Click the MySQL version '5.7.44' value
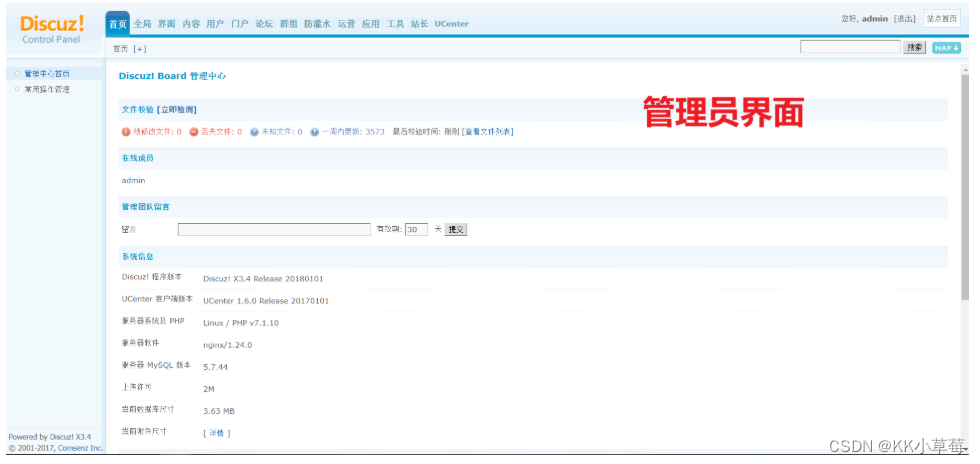Image resolution: width=980 pixels, height=464 pixels. pyautogui.click(x=216, y=367)
